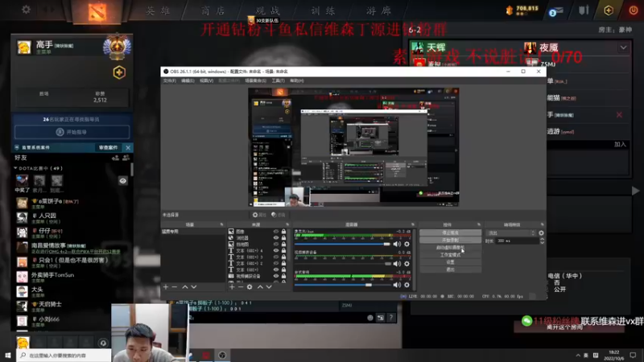Click the OBS source 滤镜 filters button
Screen dimensions: 644x362
[x=278, y=215]
